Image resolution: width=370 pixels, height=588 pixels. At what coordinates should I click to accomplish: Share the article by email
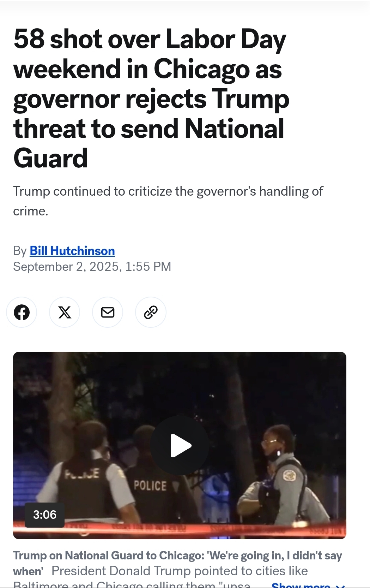click(108, 312)
